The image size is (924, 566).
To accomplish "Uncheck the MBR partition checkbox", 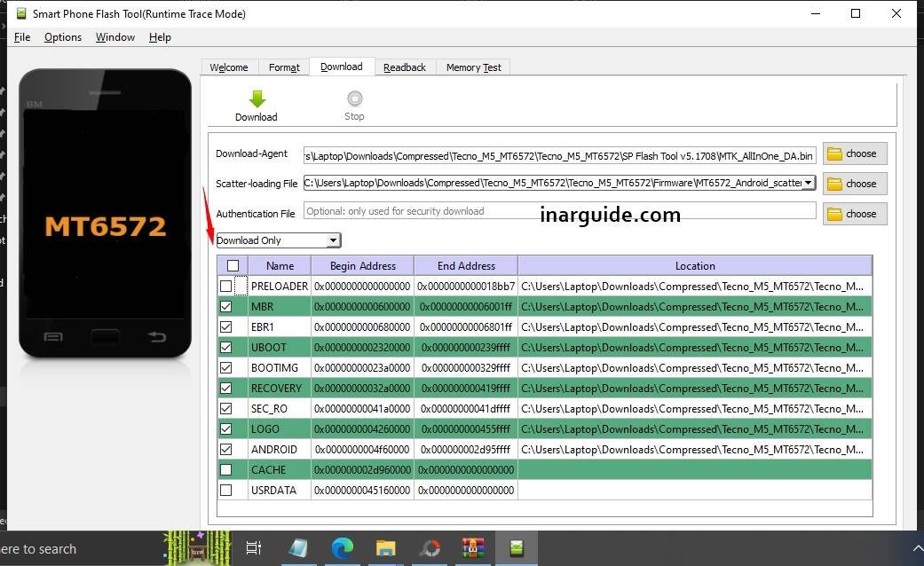I will pos(225,306).
